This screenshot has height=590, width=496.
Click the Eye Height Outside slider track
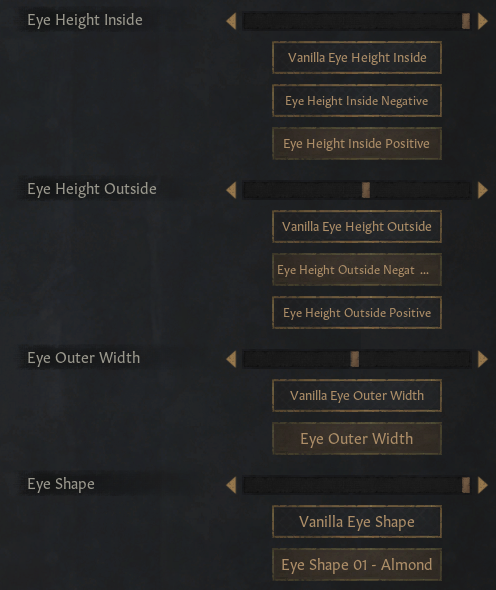tap(357, 190)
